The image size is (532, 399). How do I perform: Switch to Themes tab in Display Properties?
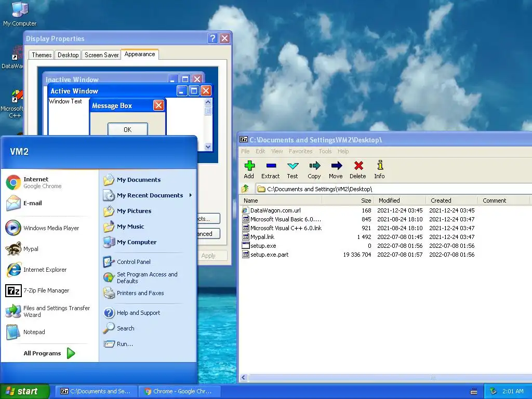42,55
